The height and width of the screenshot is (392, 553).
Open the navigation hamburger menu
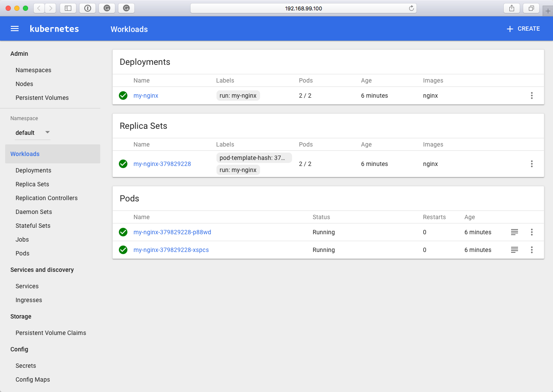(14, 29)
